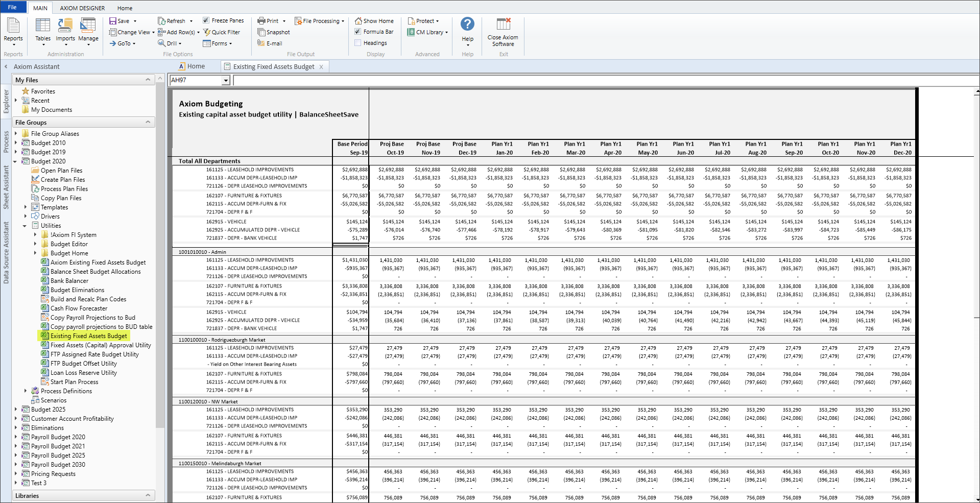Open Balance Sheet Budget Allocations

91,272
